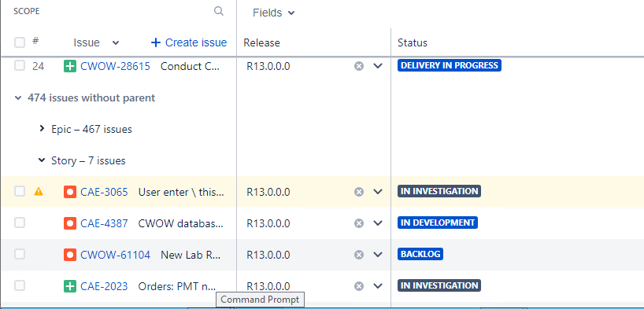Open the Fields dropdown

pos(274,13)
